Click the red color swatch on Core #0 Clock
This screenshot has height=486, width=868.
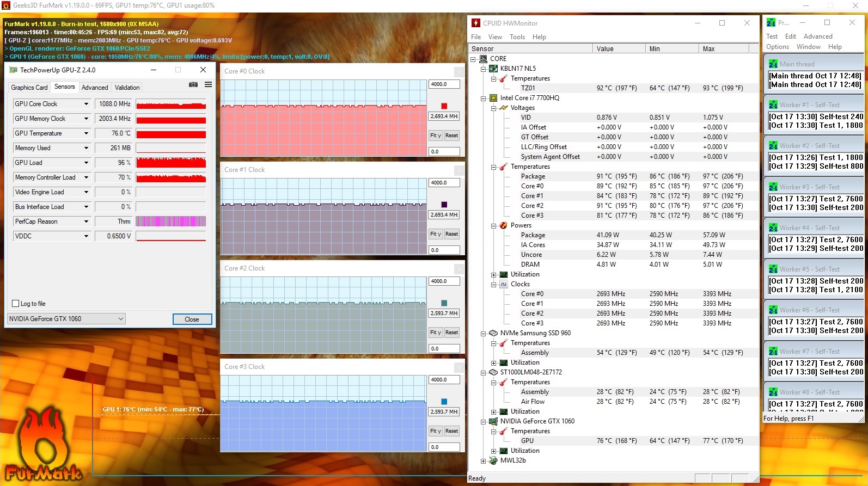tap(444, 106)
